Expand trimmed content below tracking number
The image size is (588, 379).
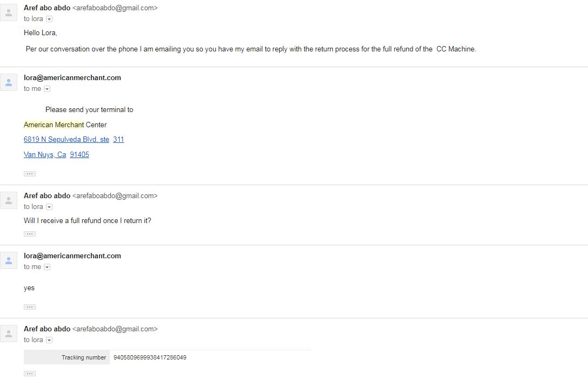pos(30,374)
